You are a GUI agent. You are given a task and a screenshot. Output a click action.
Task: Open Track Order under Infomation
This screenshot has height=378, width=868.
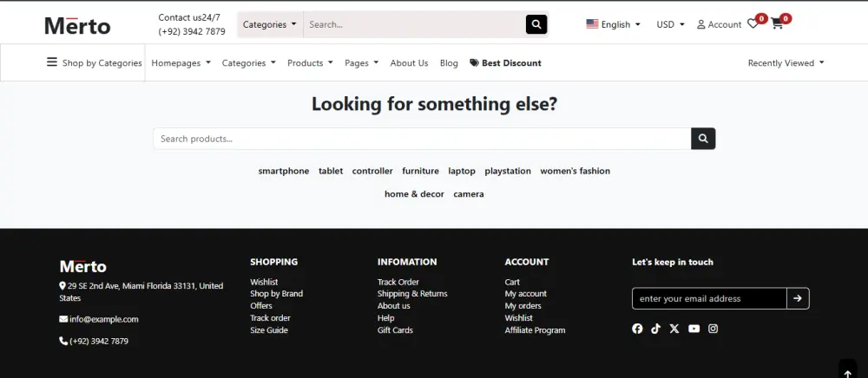point(398,282)
